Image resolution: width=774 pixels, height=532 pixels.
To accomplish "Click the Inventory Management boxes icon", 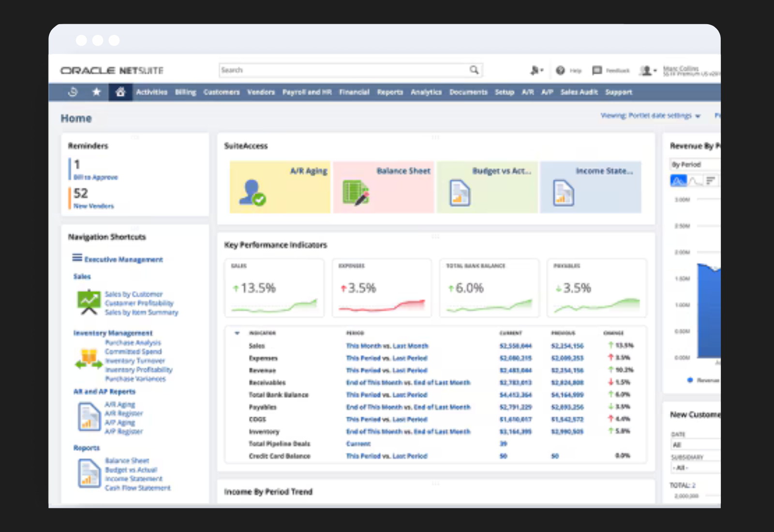I will pyautogui.click(x=89, y=359).
